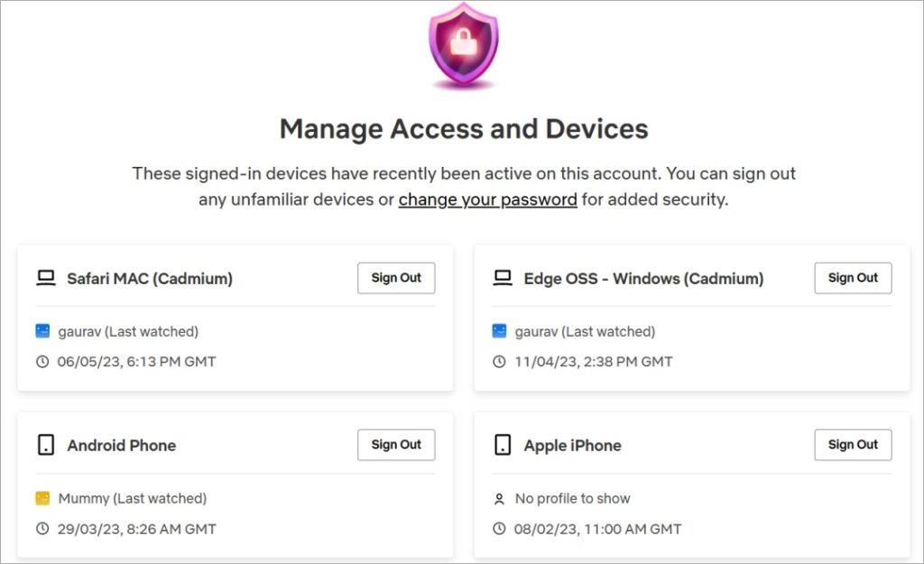Click clock icon next to 06/05/23 timestamp
The width and height of the screenshot is (924, 564).
pyautogui.click(x=42, y=362)
